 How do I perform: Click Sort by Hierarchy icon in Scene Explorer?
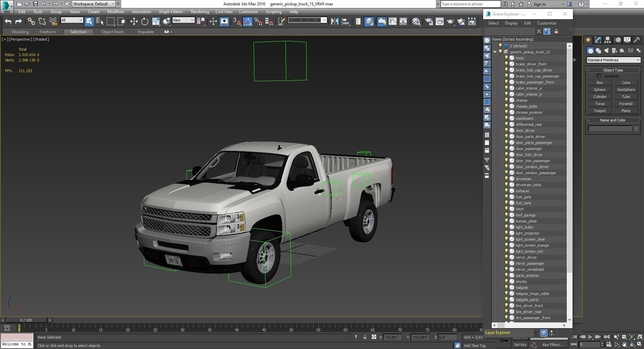[551, 333]
